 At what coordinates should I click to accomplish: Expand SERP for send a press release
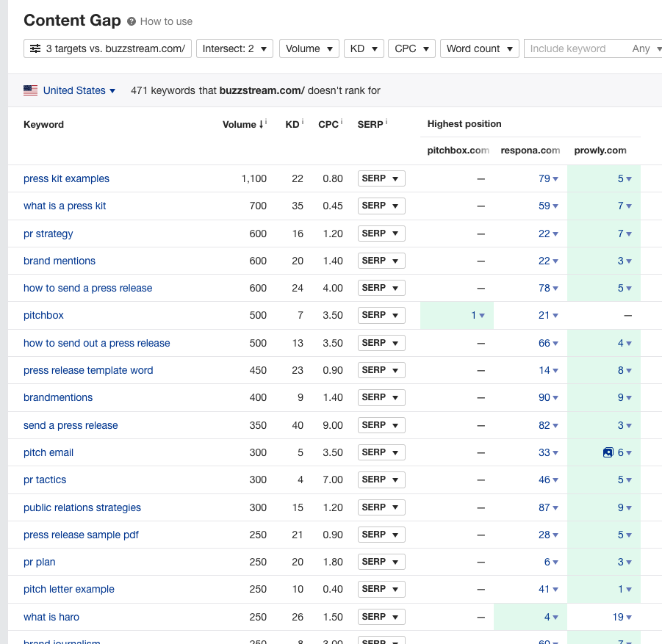coord(381,425)
